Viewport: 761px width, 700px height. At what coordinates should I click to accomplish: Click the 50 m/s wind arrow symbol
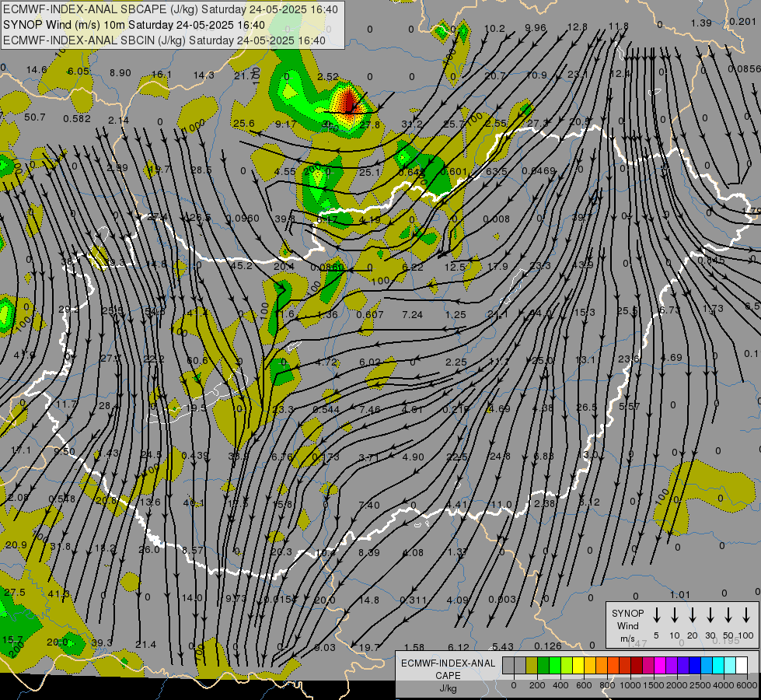[x=728, y=615]
